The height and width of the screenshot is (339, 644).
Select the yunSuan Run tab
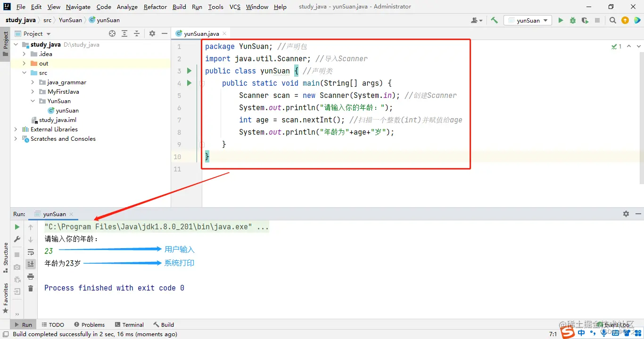(x=55, y=214)
